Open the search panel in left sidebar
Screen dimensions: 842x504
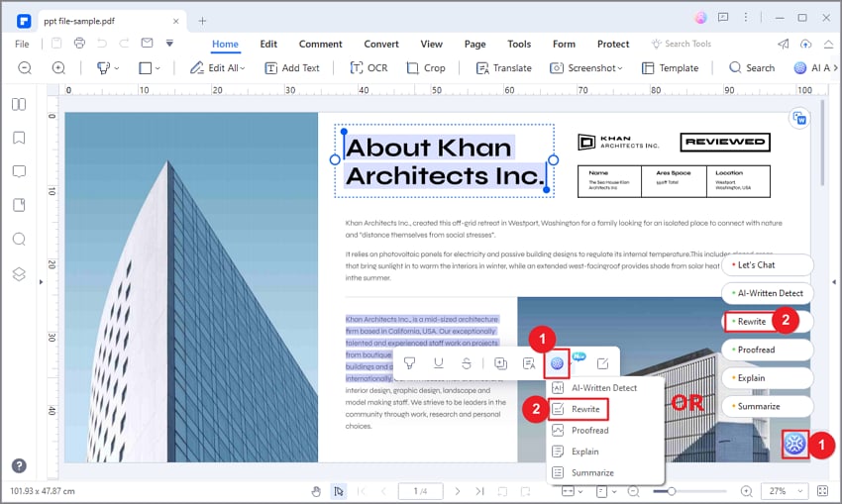[x=19, y=239]
